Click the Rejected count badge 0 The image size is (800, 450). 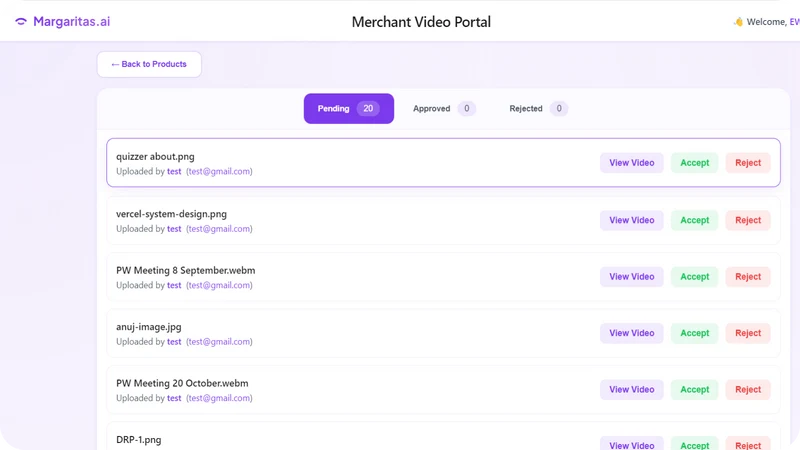pyautogui.click(x=559, y=108)
